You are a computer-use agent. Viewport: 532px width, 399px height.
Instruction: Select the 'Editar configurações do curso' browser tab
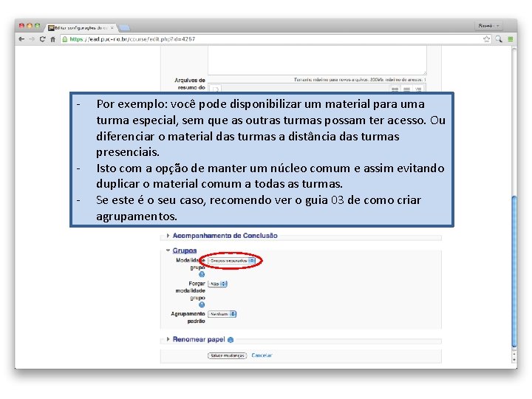coord(81,28)
